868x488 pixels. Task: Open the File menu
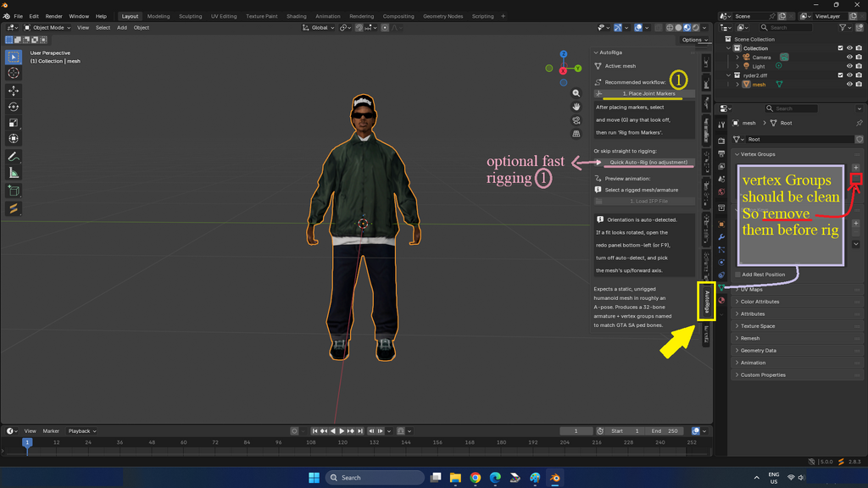(x=19, y=16)
